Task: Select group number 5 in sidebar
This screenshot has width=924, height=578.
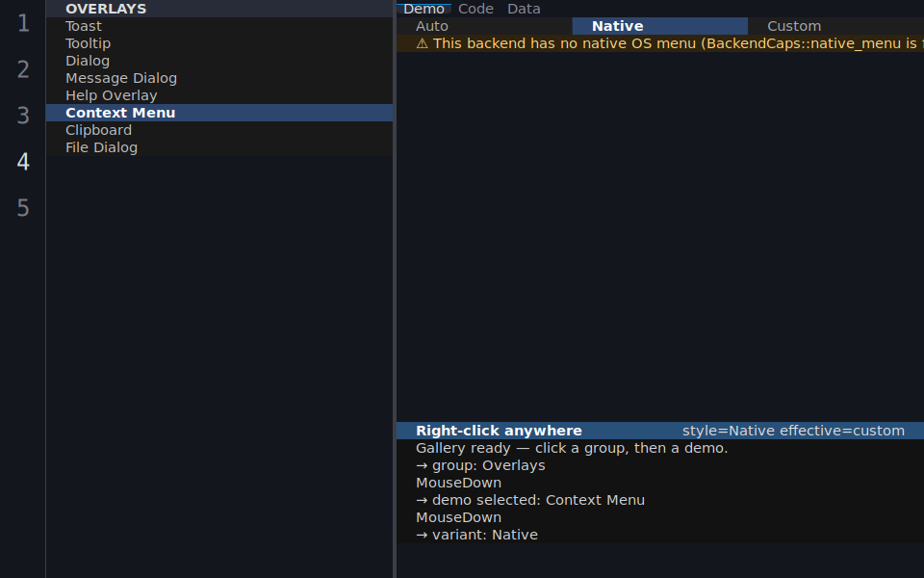Action: (x=23, y=208)
